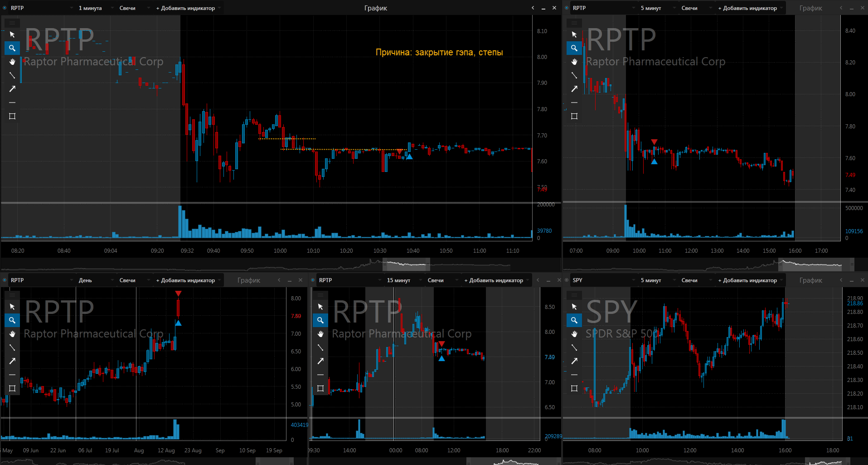The width and height of the screenshot is (868, 465).
Task: Click 'Добавить индикатор' in День chart
Action: 188,280
